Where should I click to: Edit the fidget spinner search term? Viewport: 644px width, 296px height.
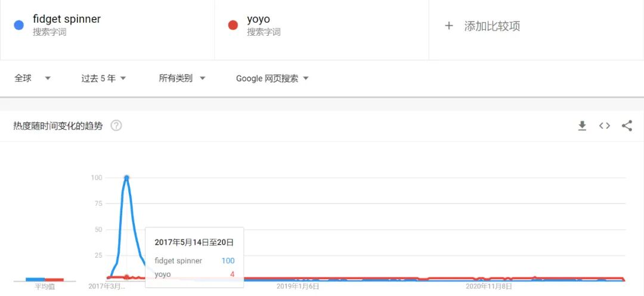tap(67, 19)
